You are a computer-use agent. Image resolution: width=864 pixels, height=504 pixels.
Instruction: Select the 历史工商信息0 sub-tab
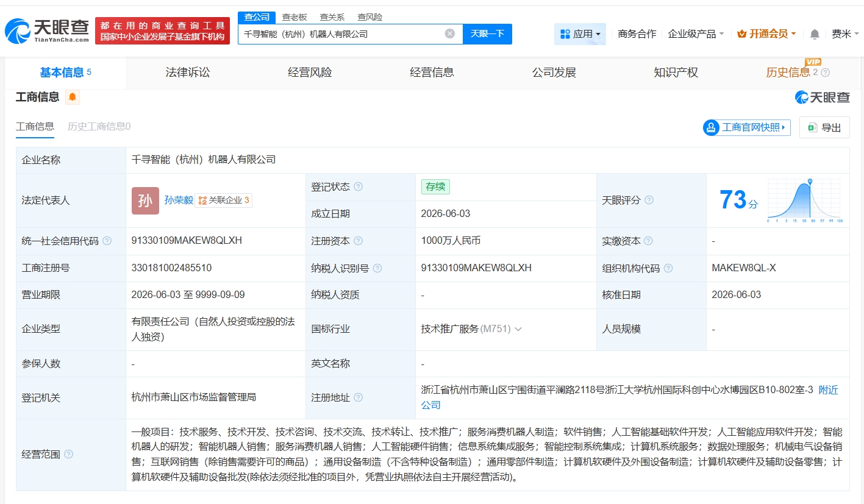point(99,126)
